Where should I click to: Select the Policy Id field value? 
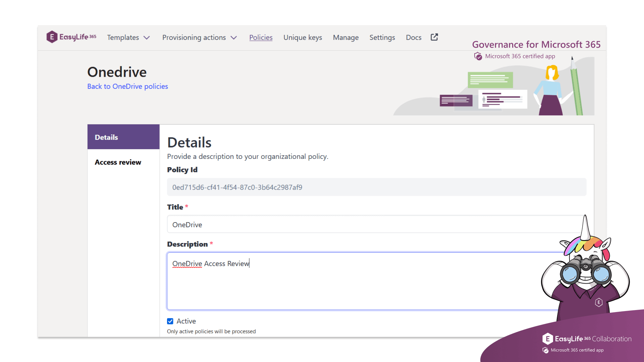(237, 187)
